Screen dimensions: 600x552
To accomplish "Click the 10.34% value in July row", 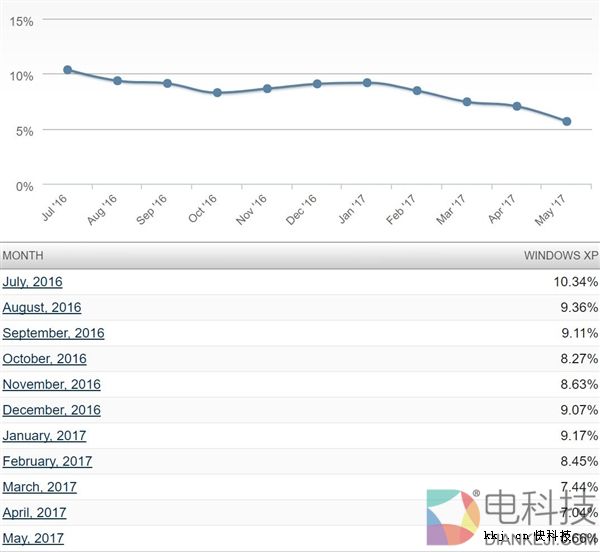I will [x=575, y=282].
